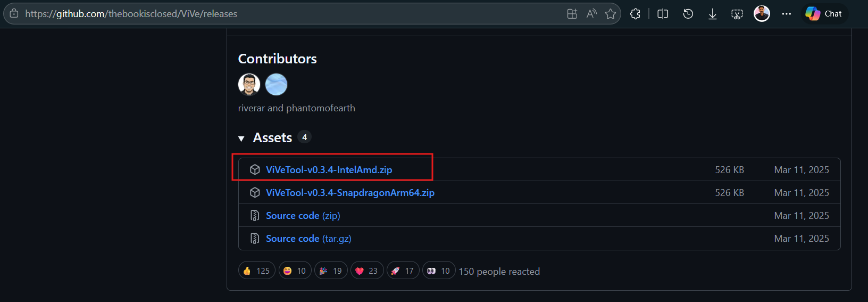
Task: Open the Downloads arrow icon
Action: 713,14
